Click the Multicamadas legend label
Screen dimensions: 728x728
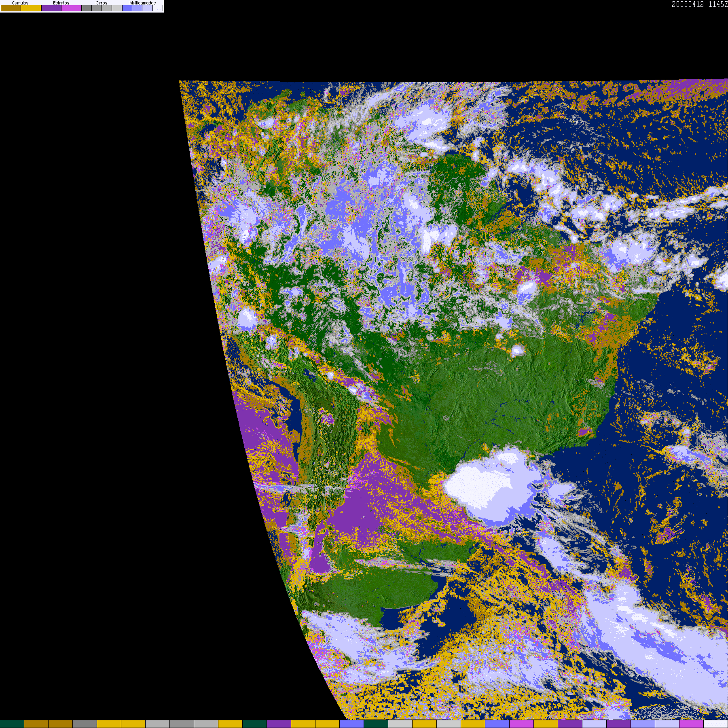pos(143,3)
